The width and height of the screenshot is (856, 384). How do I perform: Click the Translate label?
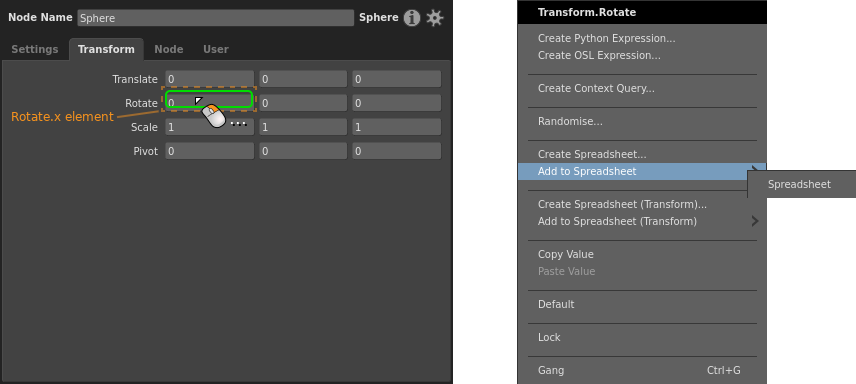[x=135, y=79]
